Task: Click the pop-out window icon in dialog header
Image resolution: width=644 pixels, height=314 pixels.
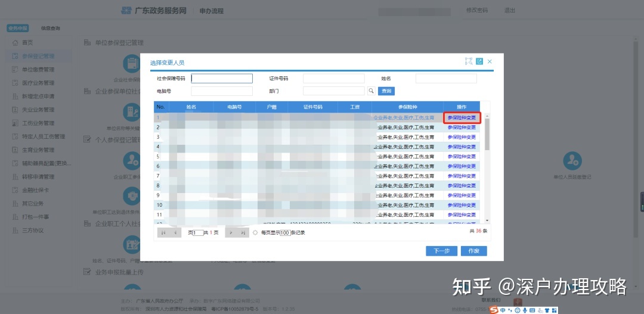Action: (479, 61)
